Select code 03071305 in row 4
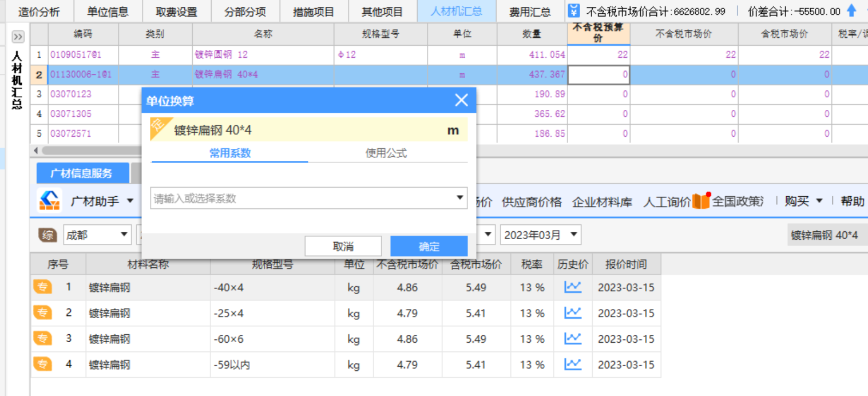The height and width of the screenshot is (396, 868). tap(71, 114)
